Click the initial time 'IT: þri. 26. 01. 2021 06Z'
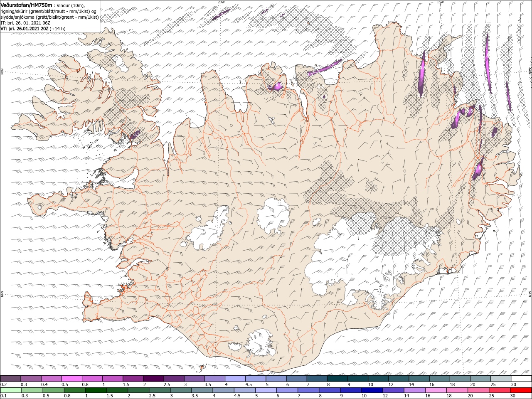The height and width of the screenshot is (399, 532). point(25,23)
